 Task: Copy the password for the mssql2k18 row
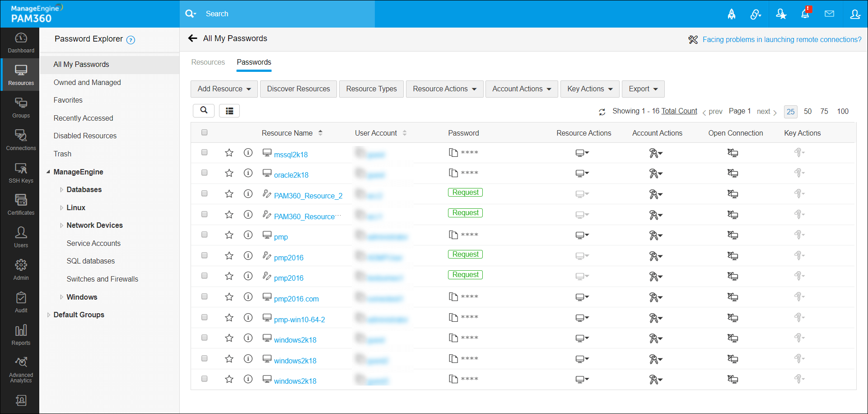pyautogui.click(x=453, y=153)
